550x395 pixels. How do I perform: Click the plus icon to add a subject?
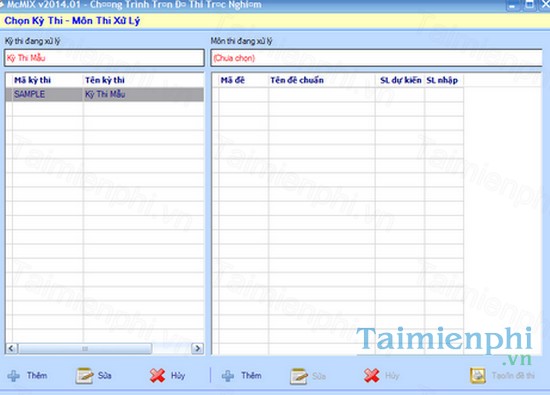228,376
